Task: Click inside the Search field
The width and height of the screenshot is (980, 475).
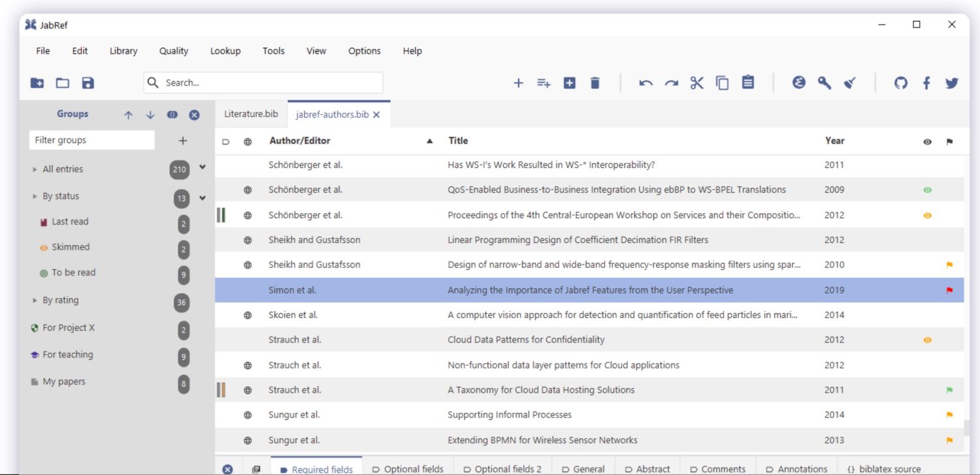Action: (x=261, y=83)
